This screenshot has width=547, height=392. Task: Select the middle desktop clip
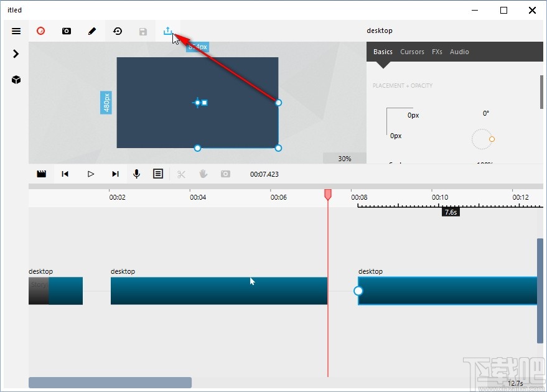[219, 291]
